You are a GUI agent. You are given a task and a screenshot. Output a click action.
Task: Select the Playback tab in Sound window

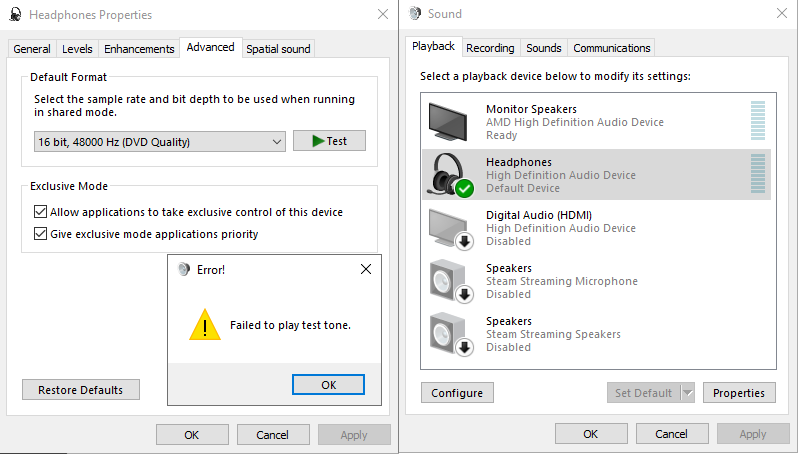[x=434, y=46]
